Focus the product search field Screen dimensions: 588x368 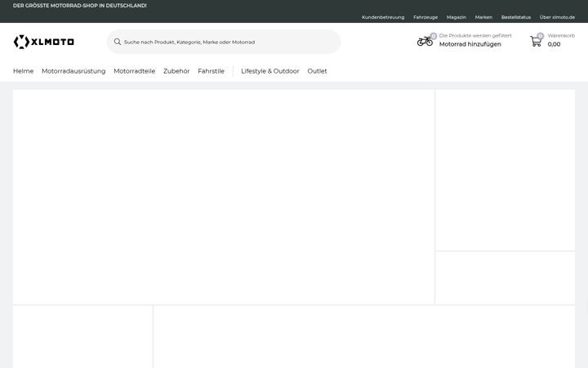click(x=224, y=42)
